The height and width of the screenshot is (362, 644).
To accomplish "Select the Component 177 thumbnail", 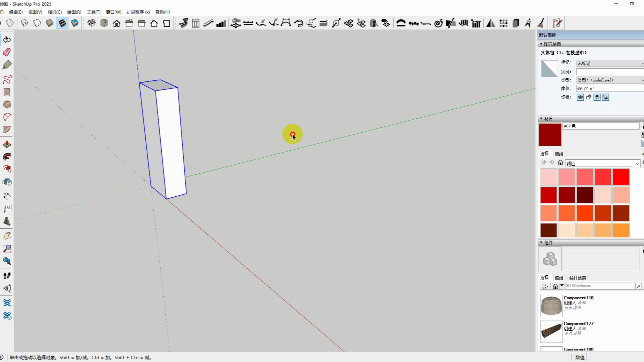I will tap(551, 332).
